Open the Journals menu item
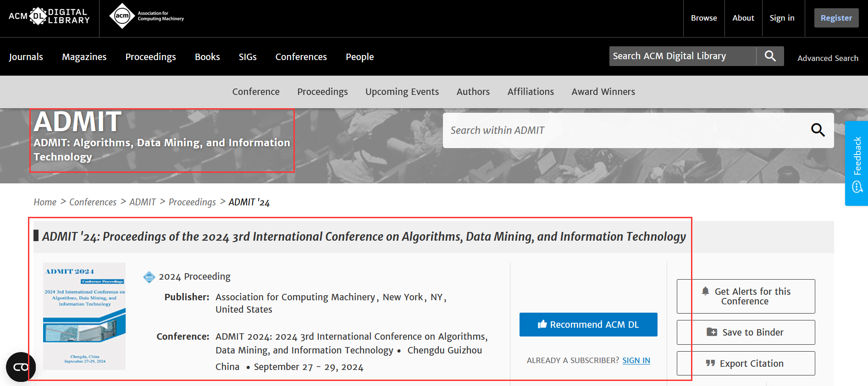 (26, 57)
